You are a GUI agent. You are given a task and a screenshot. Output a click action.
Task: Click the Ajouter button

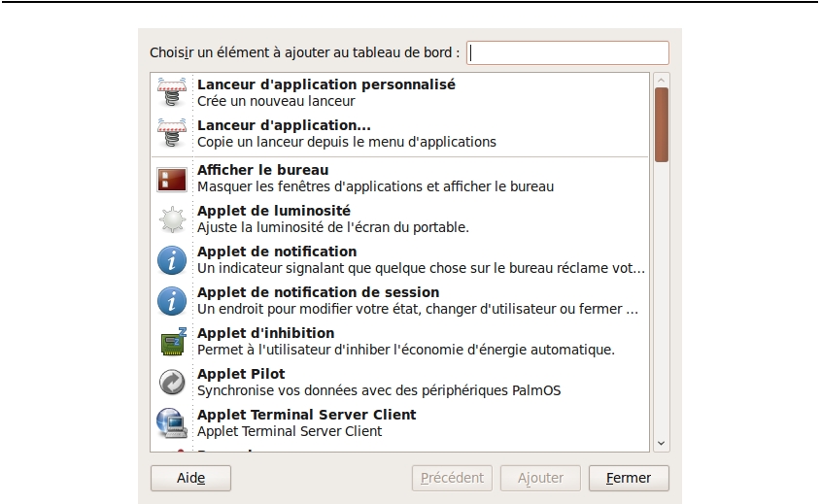point(540,478)
